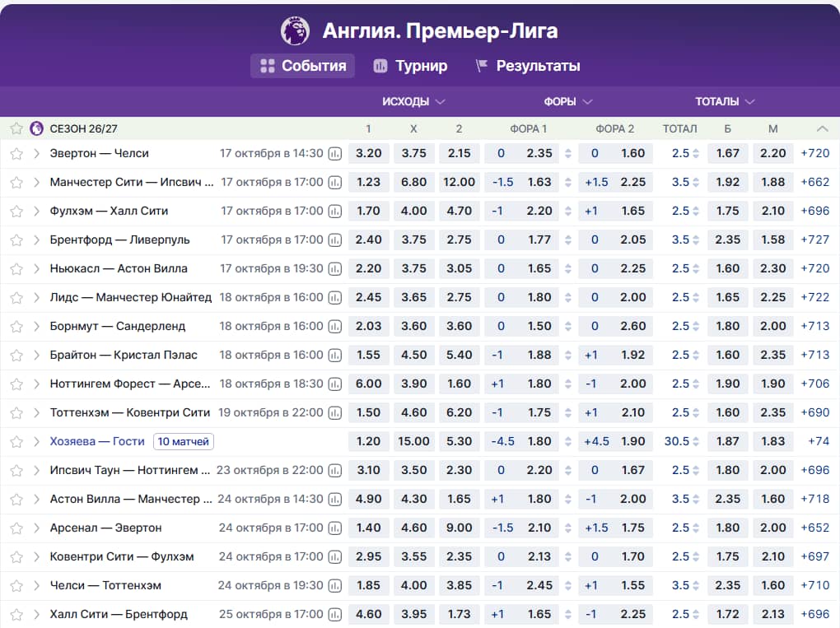Star the Эвертон — Челси match
The image size is (840, 628).
click(16, 154)
